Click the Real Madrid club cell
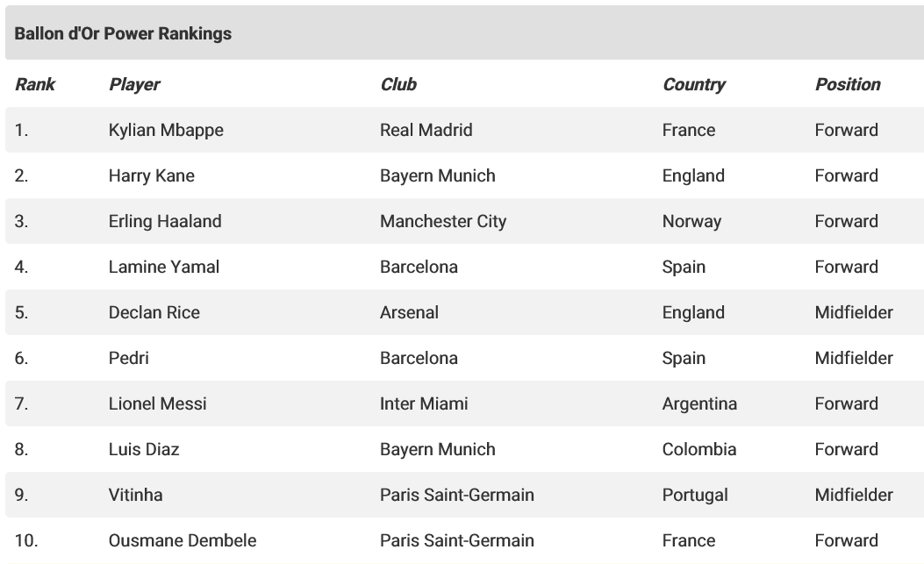Viewport: 924px width, 564px height. click(x=426, y=130)
